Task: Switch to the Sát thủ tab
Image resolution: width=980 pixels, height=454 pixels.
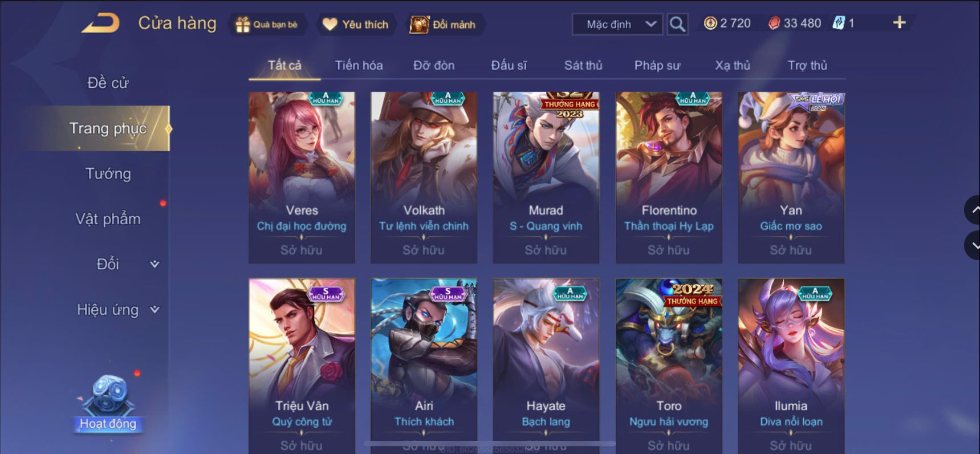Action: pos(583,66)
